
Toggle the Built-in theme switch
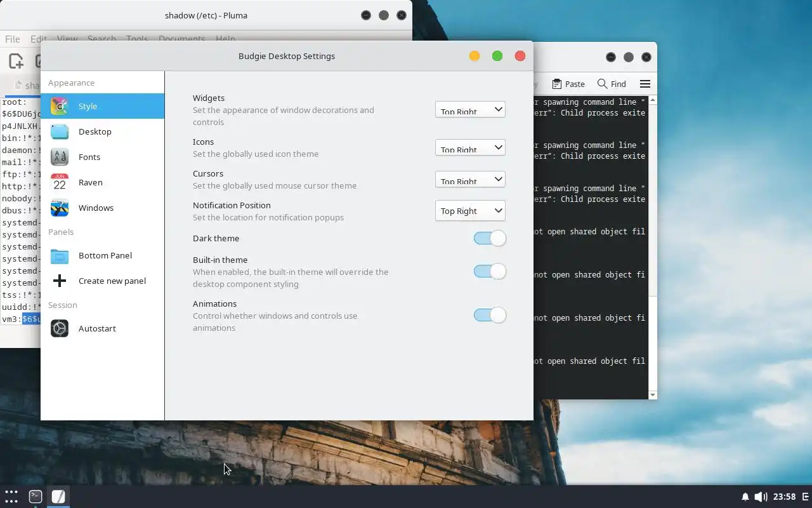pos(490,271)
